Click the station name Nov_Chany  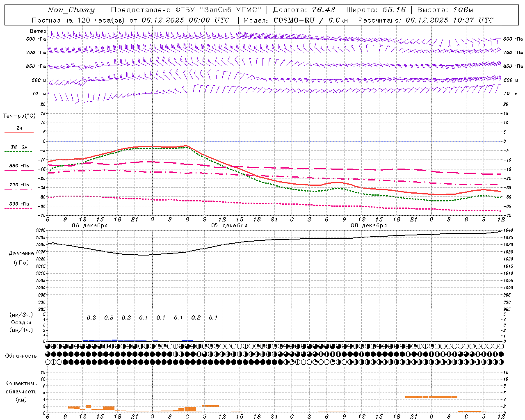pos(71,10)
